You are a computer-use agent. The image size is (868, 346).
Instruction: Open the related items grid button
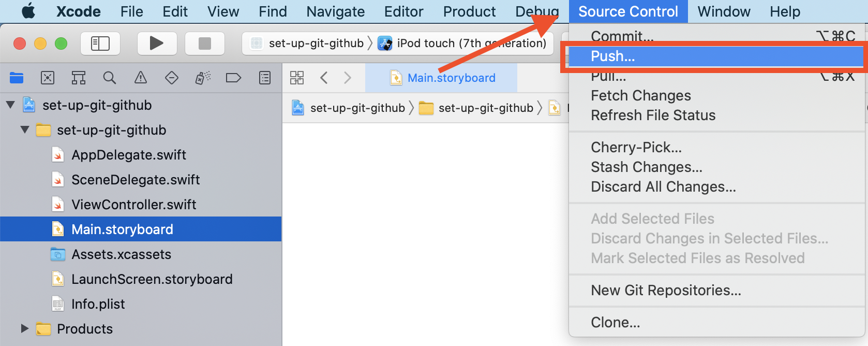tap(297, 78)
